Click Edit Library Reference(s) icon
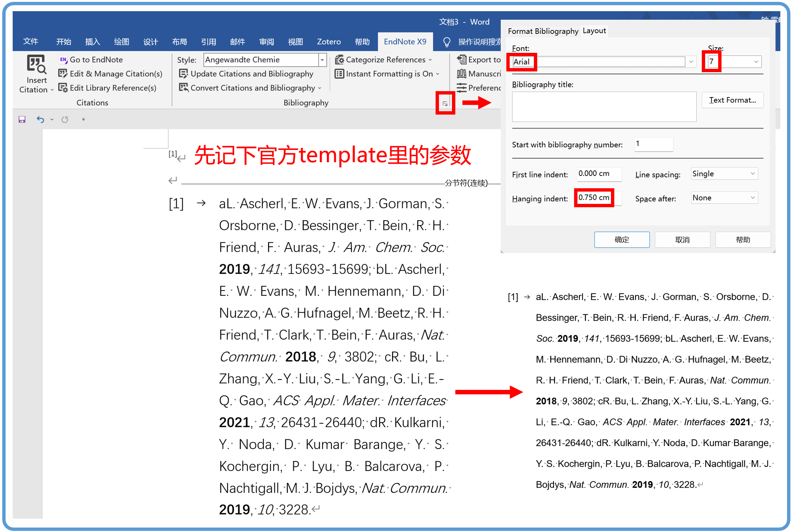 63,88
